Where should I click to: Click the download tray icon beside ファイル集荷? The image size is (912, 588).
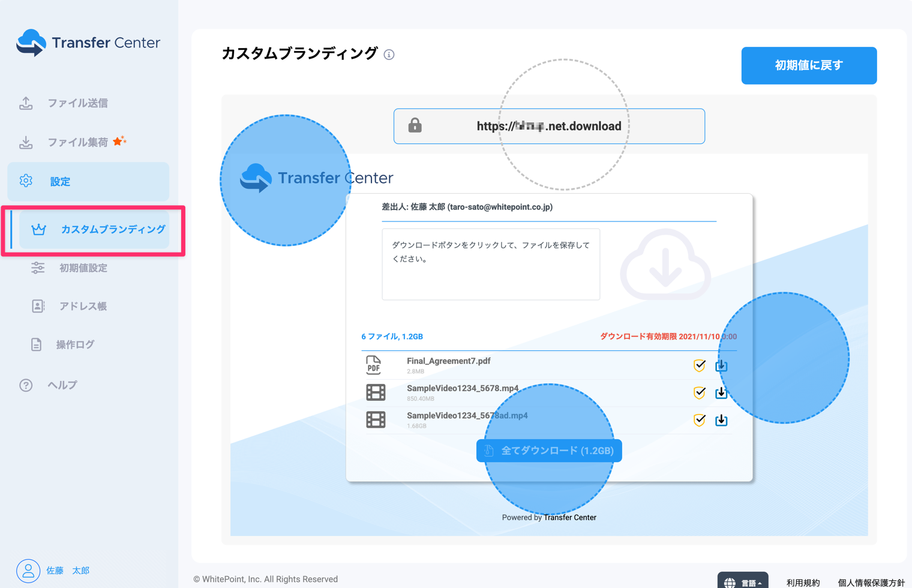(x=26, y=142)
